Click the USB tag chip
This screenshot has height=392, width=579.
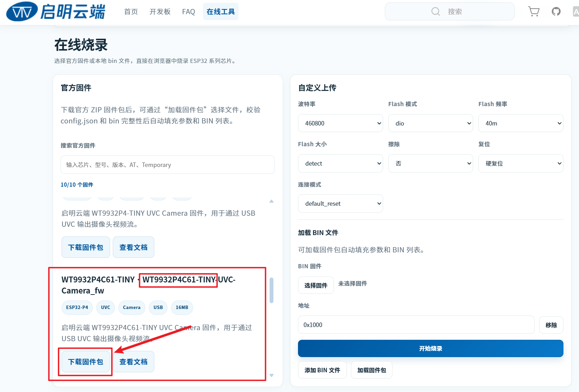(158, 307)
